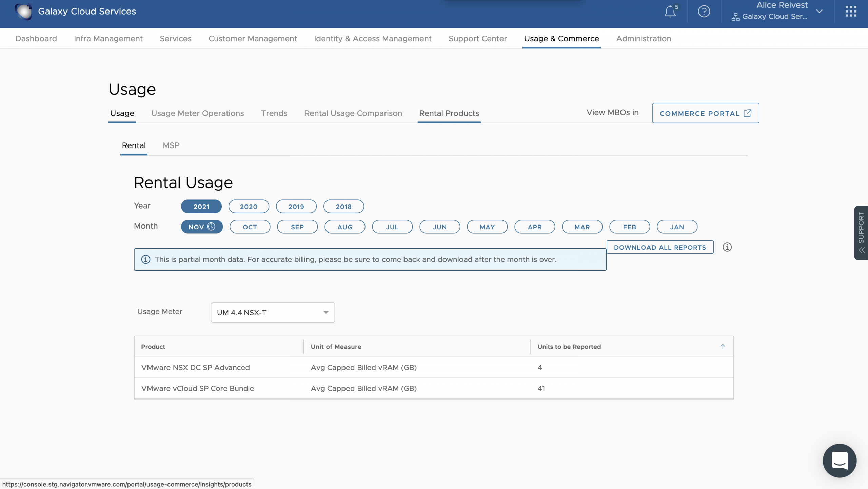Select year 2018 pill

tap(343, 207)
